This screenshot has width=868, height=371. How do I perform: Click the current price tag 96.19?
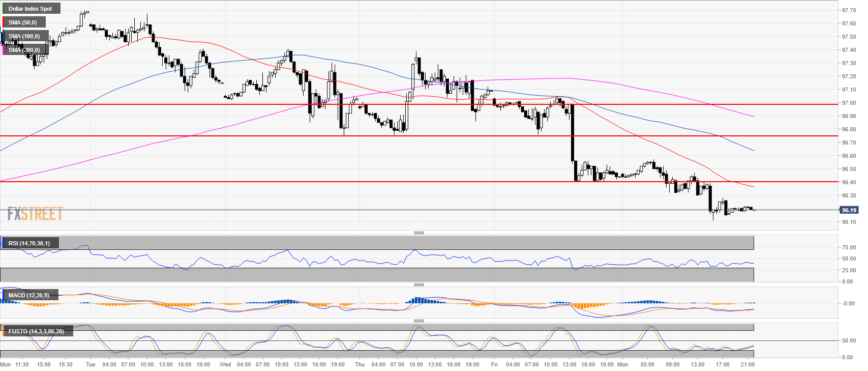click(x=849, y=210)
